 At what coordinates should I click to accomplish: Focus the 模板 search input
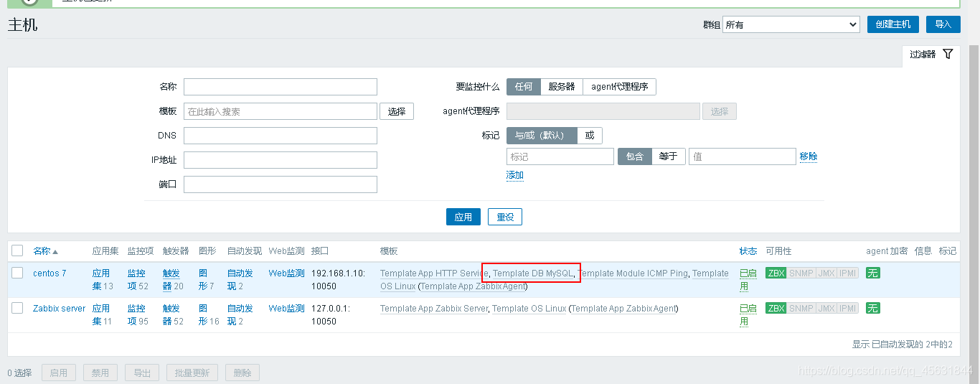click(281, 111)
